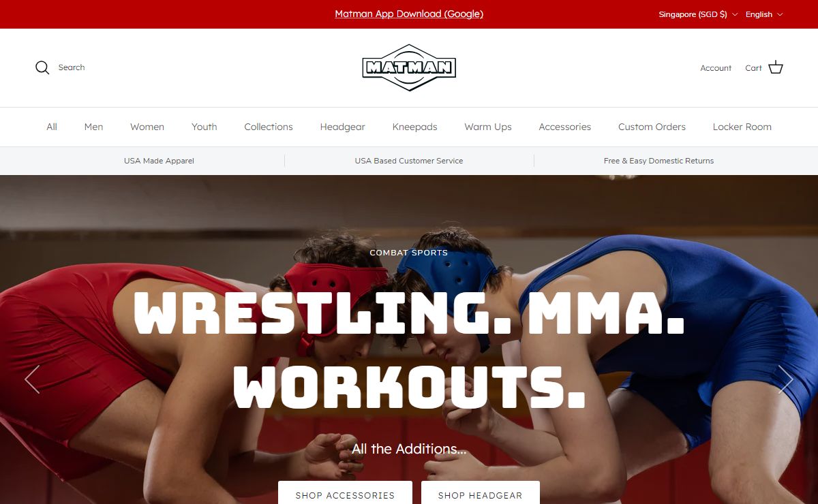Click the Shop Headgear button
Screen dimensions: 818x504
(480, 492)
